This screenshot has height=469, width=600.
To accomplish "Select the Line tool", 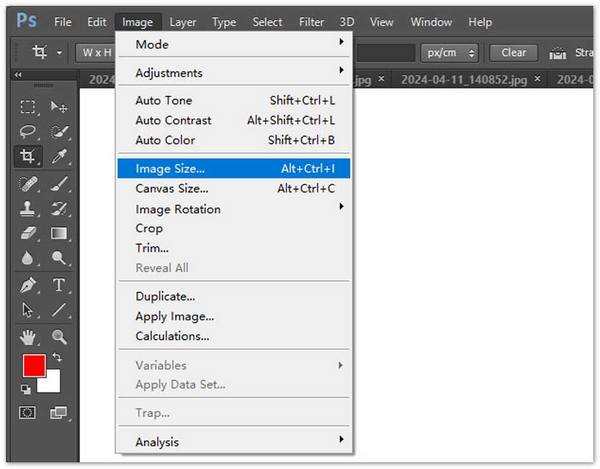I will pos(59,310).
